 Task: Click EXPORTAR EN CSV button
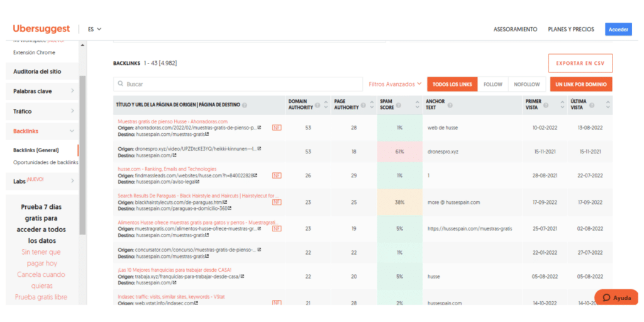click(580, 64)
